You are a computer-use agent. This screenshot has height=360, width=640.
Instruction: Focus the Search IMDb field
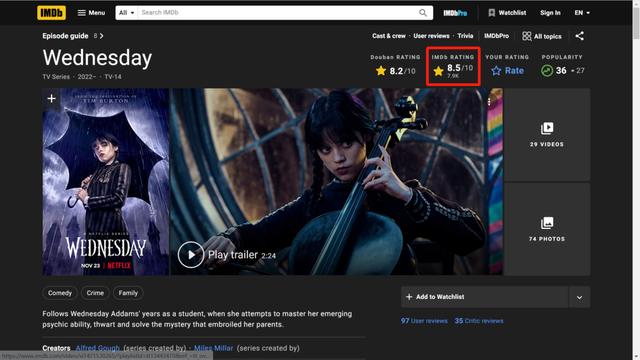click(x=278, y=13)
